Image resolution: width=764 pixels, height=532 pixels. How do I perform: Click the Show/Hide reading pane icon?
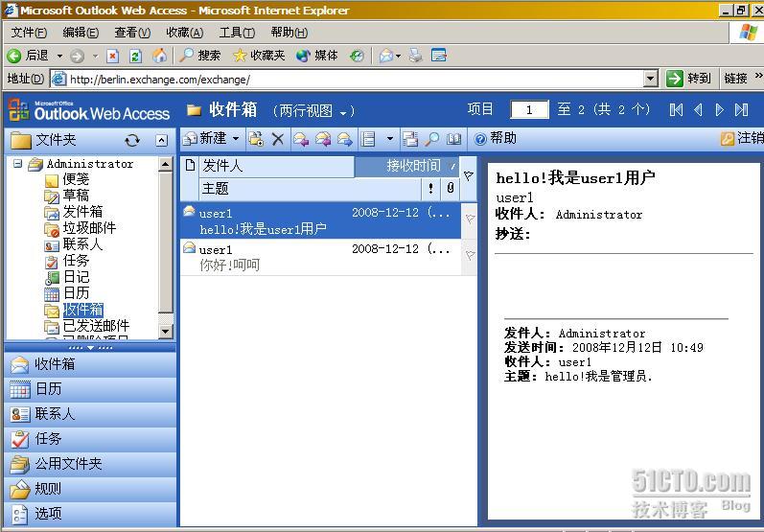(x=368, y=139)
